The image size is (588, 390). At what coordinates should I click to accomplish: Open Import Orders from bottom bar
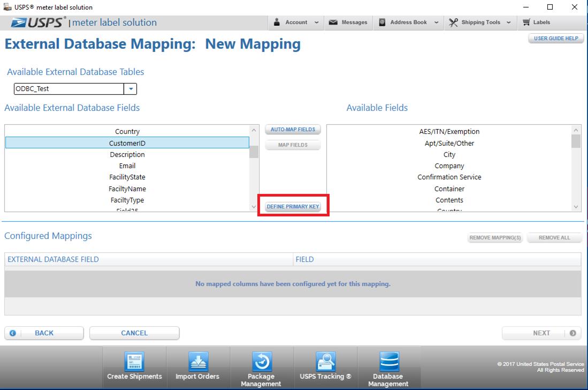197,367
